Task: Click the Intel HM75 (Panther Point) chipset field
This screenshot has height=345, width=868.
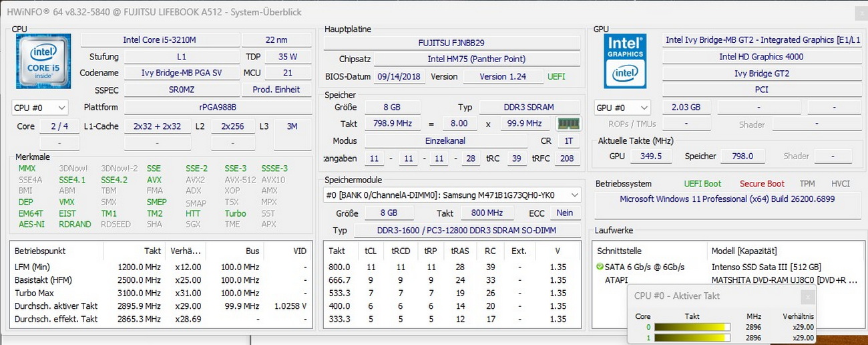Action: point(476,59)
